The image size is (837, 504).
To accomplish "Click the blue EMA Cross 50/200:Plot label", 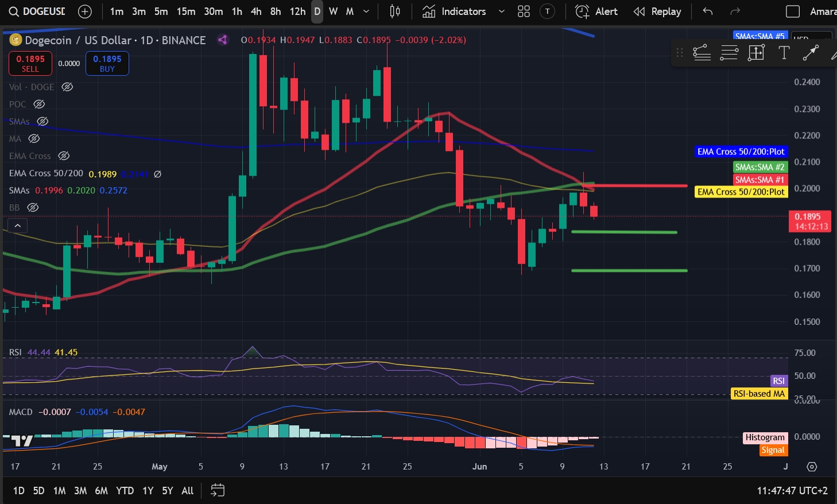I will point(741,152).
